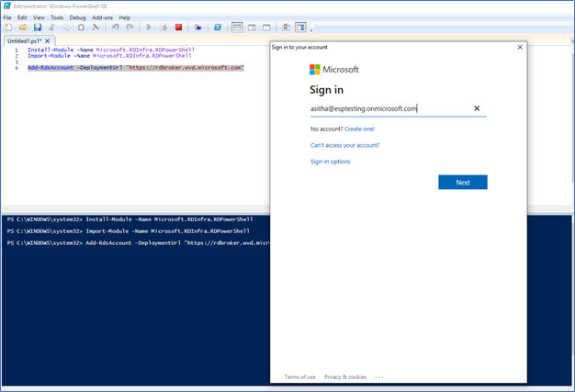Click the ellipsis more options in sign-in footer
575x392 pixels.
point(379,377)
